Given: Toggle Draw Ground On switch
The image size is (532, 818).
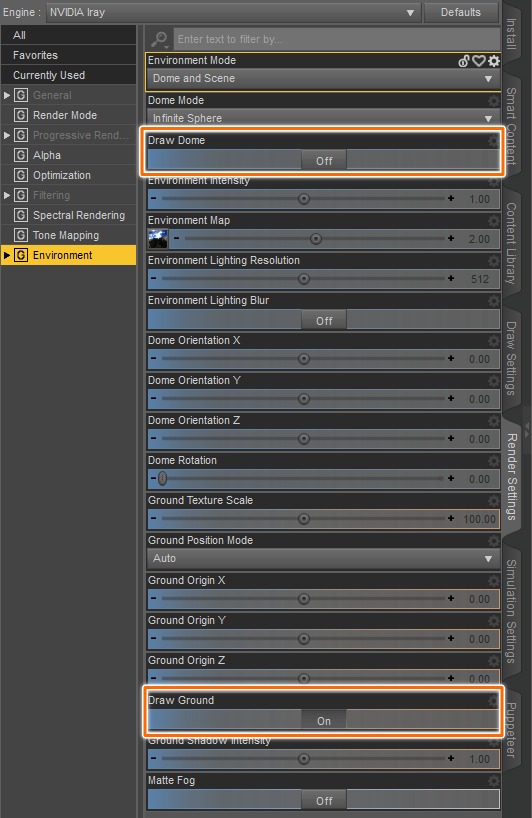Looking at the screenshot, I should (324, 720).
